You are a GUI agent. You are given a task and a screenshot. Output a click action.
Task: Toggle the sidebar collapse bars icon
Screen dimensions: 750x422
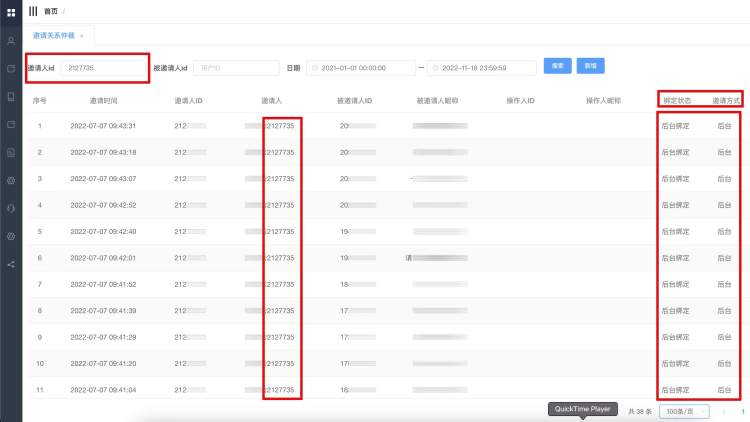(x=33, y=11)
